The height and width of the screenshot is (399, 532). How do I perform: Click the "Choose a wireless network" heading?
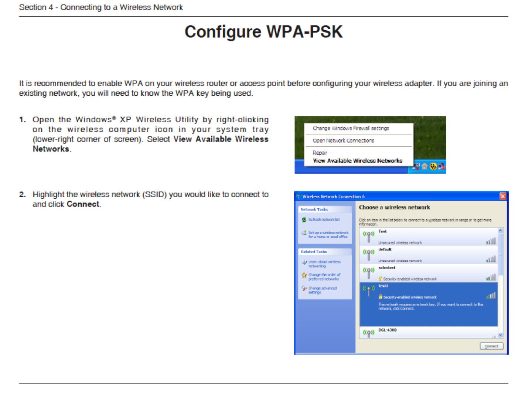[x=395, y=208]
